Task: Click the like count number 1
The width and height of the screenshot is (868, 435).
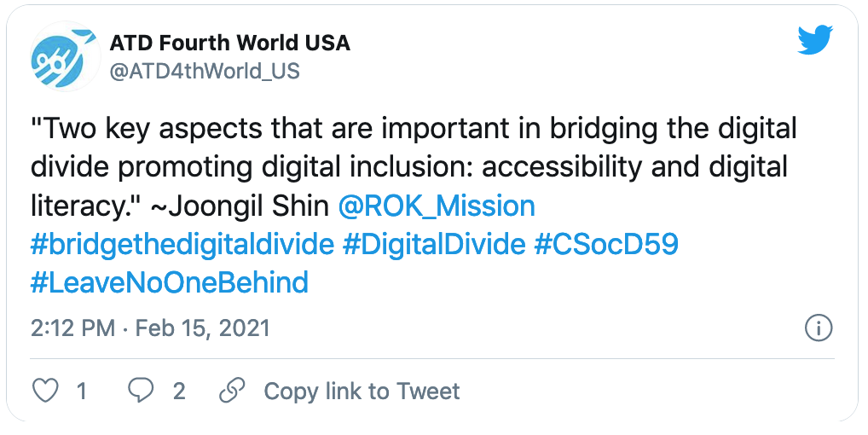Action: (x=81, y=391)
